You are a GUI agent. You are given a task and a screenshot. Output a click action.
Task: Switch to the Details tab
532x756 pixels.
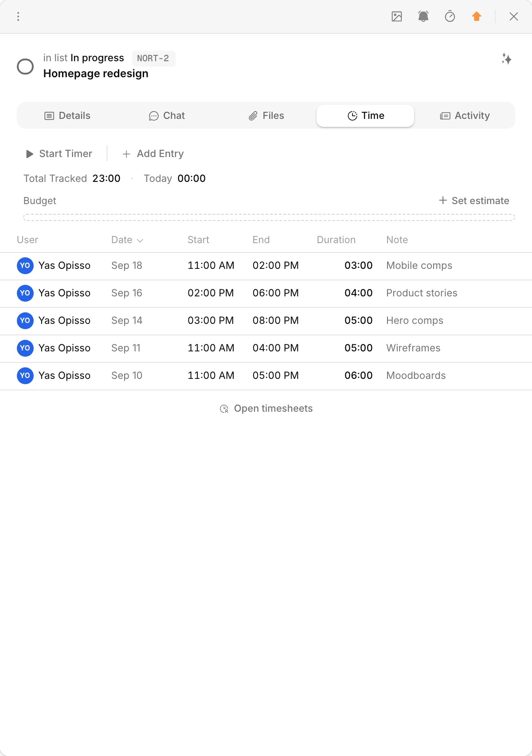pyautogui.click(x=67, y=116)
